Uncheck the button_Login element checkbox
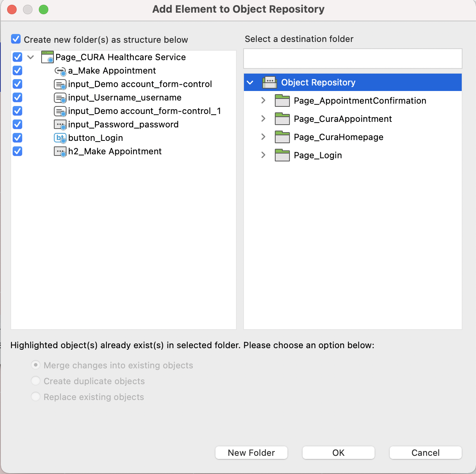Image resolution: width=476 pixels, height=474 pixels. coord(17,138)
